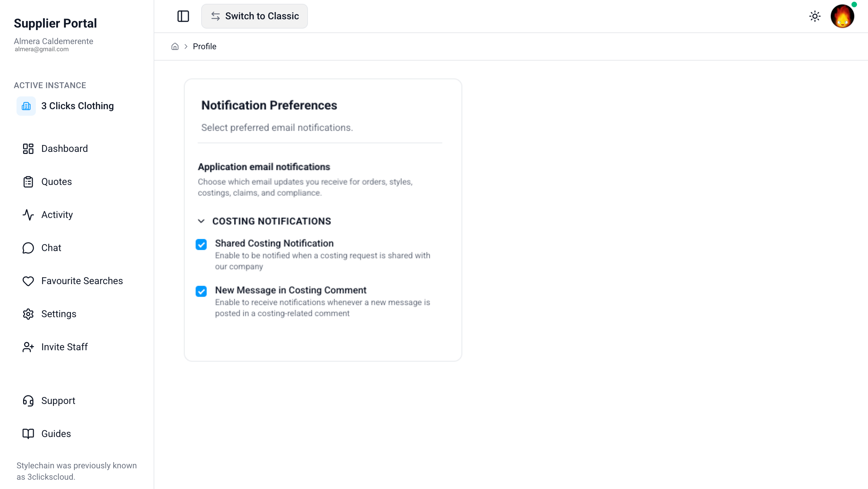The height and width of the screenshot is (489, 868).
Task: Click New Message in Costing Comment label
Action: coord(291,290)
